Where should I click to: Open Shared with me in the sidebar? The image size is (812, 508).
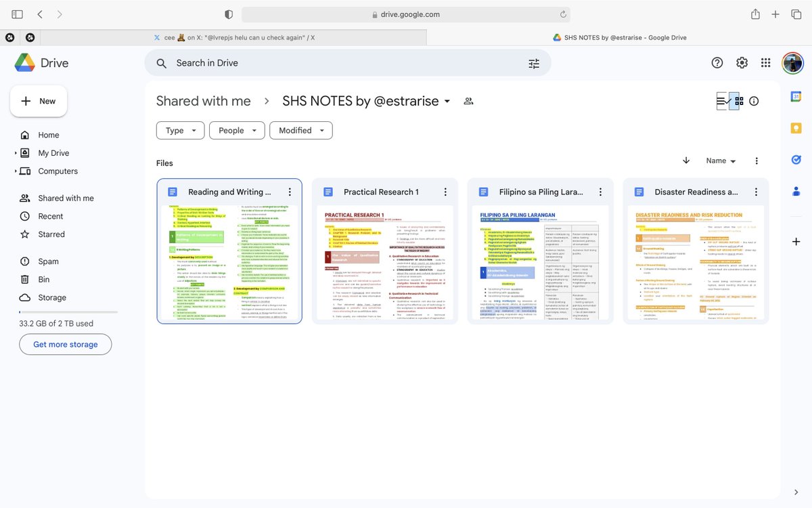[66, 198]
